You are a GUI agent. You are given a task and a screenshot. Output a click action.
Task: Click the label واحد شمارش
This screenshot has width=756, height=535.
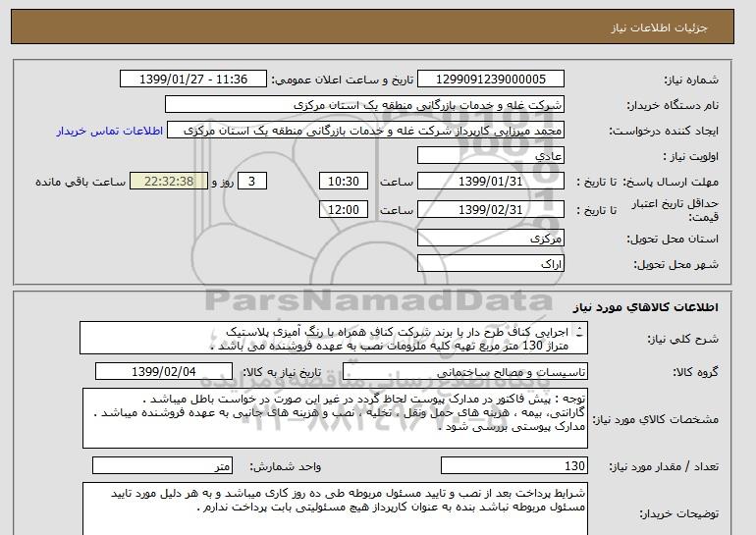tap(285, 466)
